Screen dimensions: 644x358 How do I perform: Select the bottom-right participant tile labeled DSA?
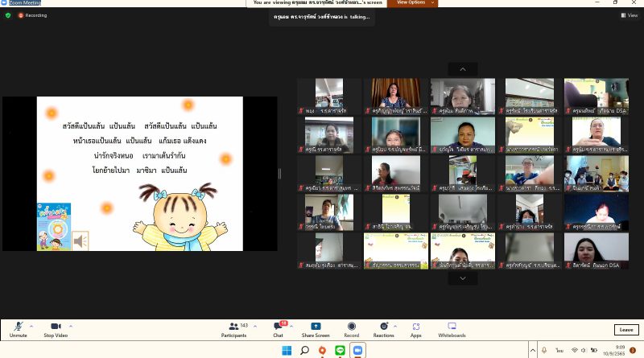(x=596, y=251)
